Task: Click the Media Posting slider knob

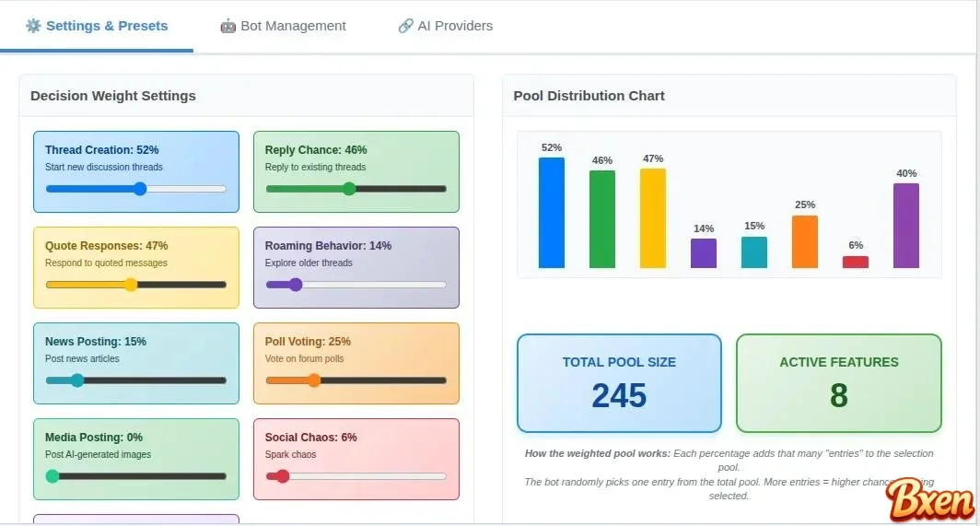Action: (52, 476)
